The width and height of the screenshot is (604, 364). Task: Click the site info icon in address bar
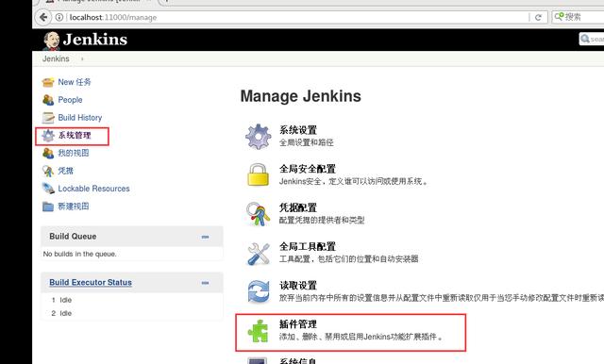click(59, 17)
